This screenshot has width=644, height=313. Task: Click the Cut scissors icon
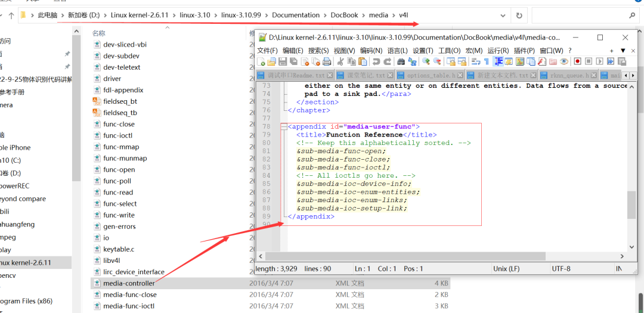(x=340, y=61)
